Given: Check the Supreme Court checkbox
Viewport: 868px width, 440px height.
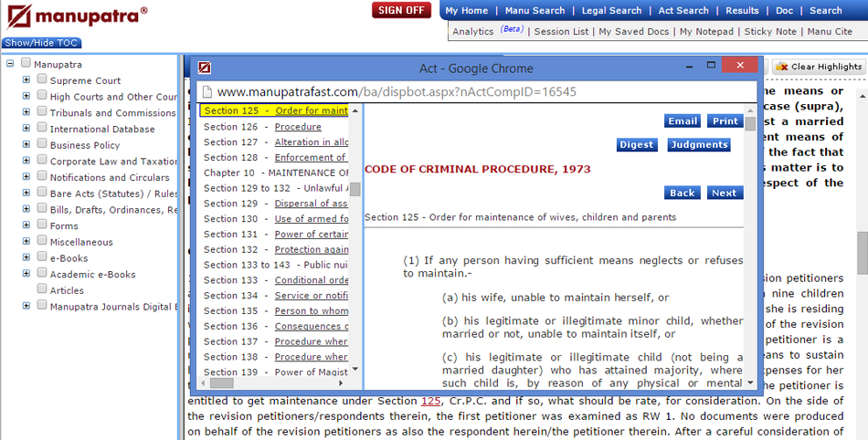Looking at the screenshot, I should [42, 79].
